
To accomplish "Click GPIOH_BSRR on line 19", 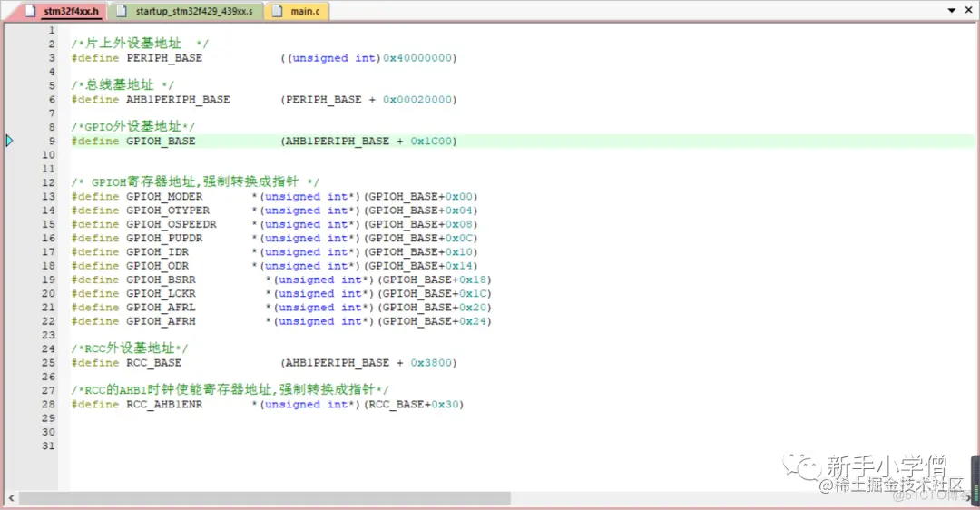I will [161, 280].
